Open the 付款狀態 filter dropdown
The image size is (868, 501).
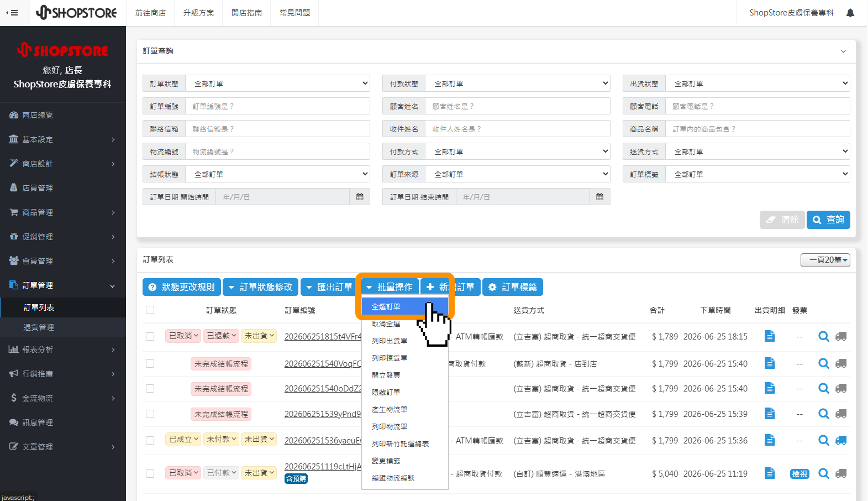(518, 84)
